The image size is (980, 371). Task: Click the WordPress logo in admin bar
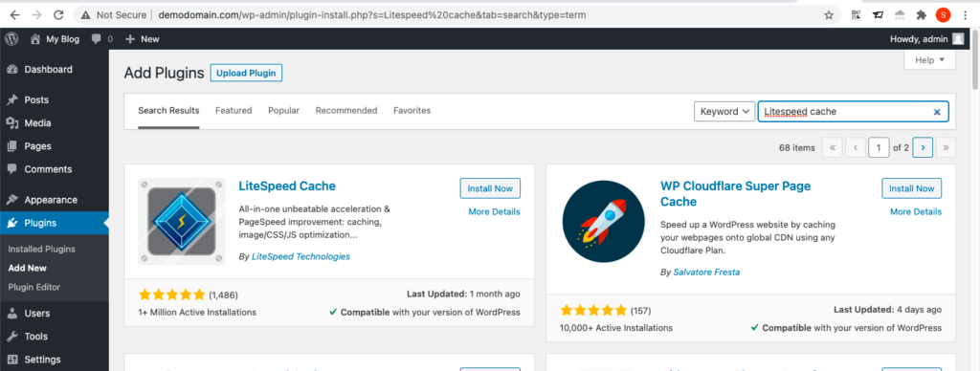(x=11, y=38)
